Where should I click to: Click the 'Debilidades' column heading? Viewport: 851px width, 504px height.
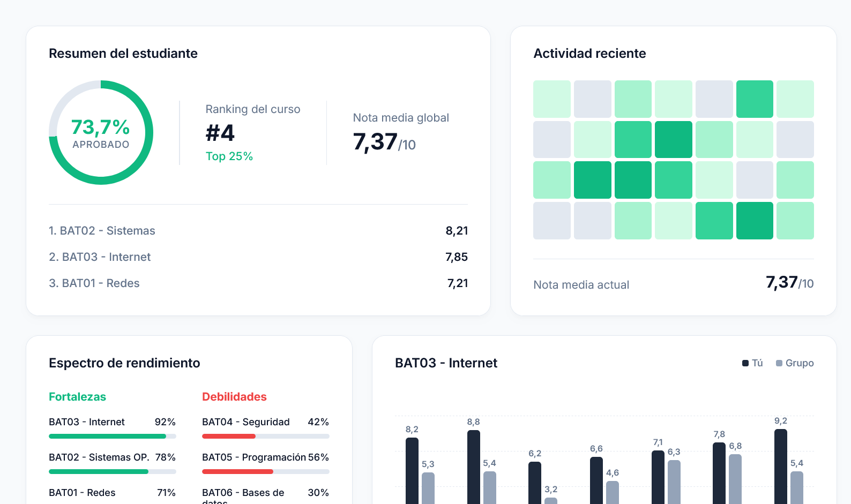(234, 397)
